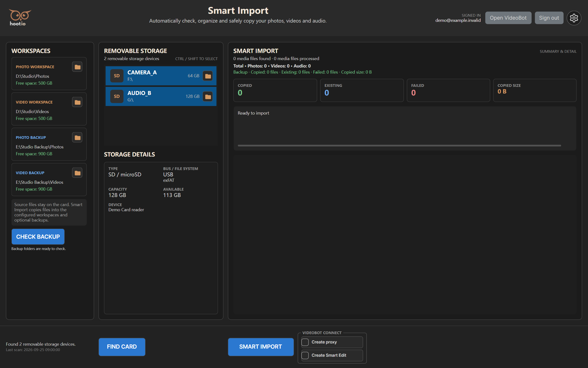Image resolution: width=588 pixels, height=368 pixels.
Task: Click the Find Card button
Action: [x=122, y=347]
